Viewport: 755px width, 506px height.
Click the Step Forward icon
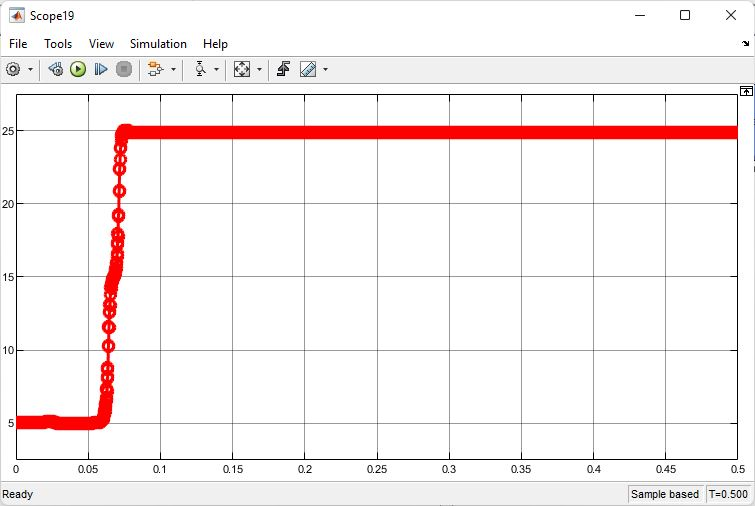click(x=101, y=69)
